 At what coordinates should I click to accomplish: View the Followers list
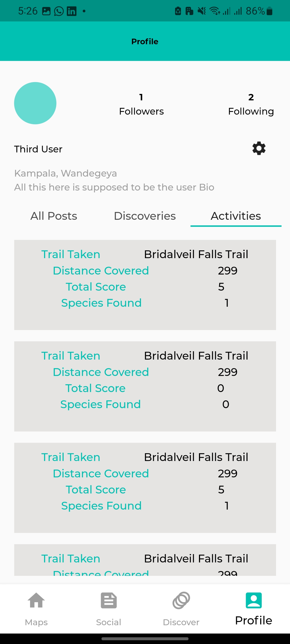(x=141, y=105)
